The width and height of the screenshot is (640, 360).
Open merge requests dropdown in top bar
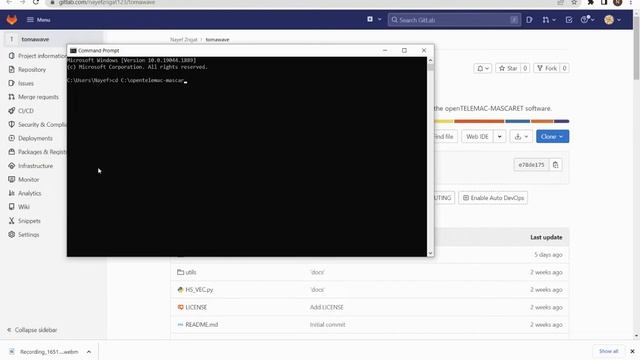pos(549,20)
